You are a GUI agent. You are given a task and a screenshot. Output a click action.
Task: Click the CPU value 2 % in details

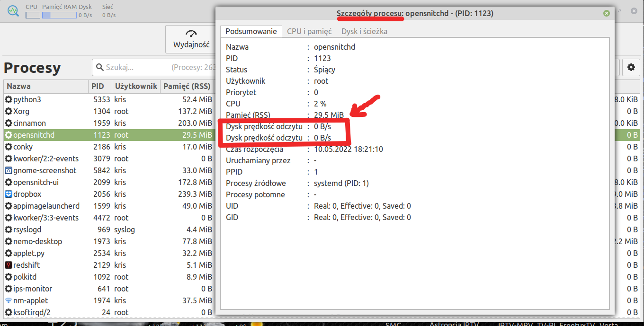click(320, 104)
